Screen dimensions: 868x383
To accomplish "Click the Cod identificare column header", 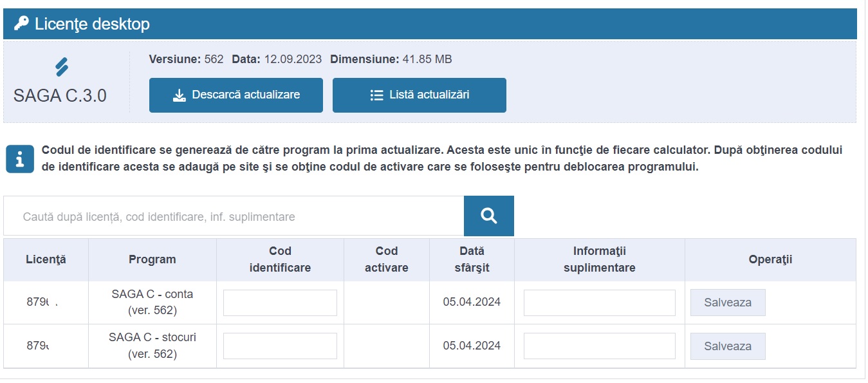I will point(280,259).
